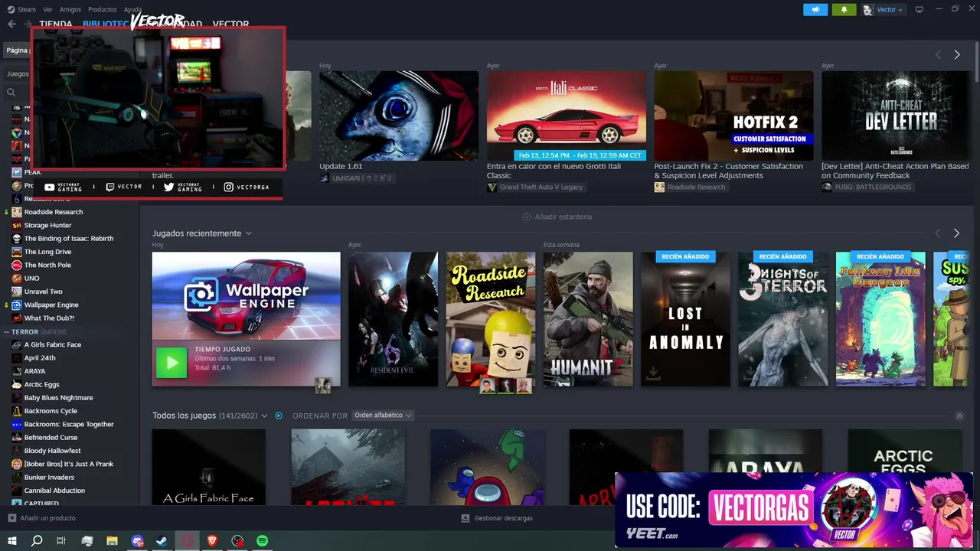Screen dimensions: 980x551
Task: Click Añadir estantería
Action: (563, 217)
